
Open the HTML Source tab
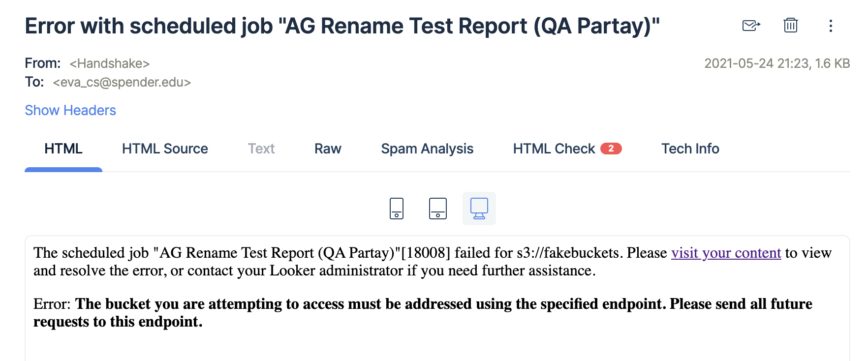pos(165,149)
